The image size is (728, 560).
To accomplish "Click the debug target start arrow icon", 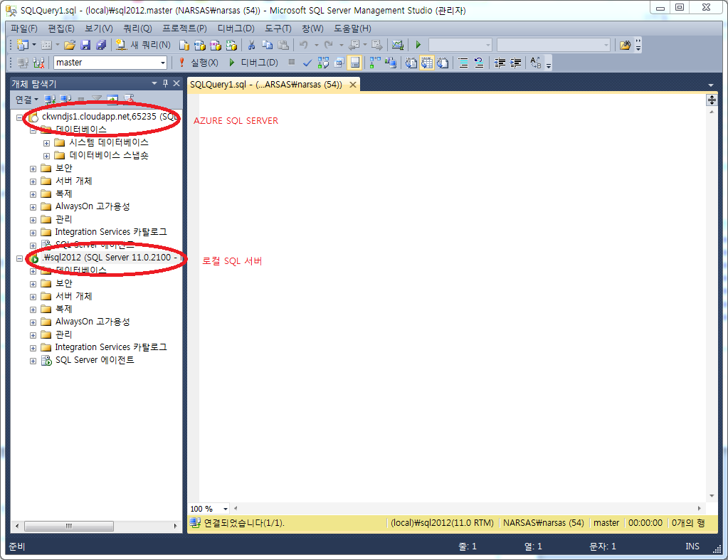I will tap(418, 45).
